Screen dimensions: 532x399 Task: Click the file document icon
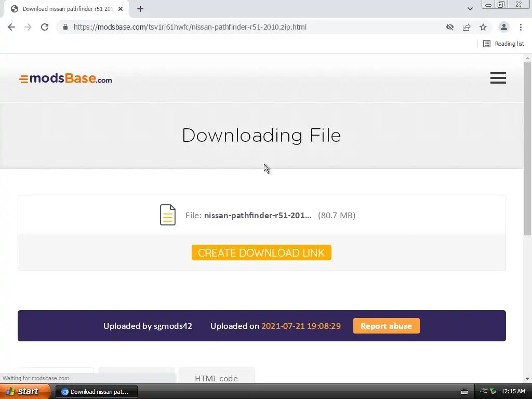click(168, 215)
